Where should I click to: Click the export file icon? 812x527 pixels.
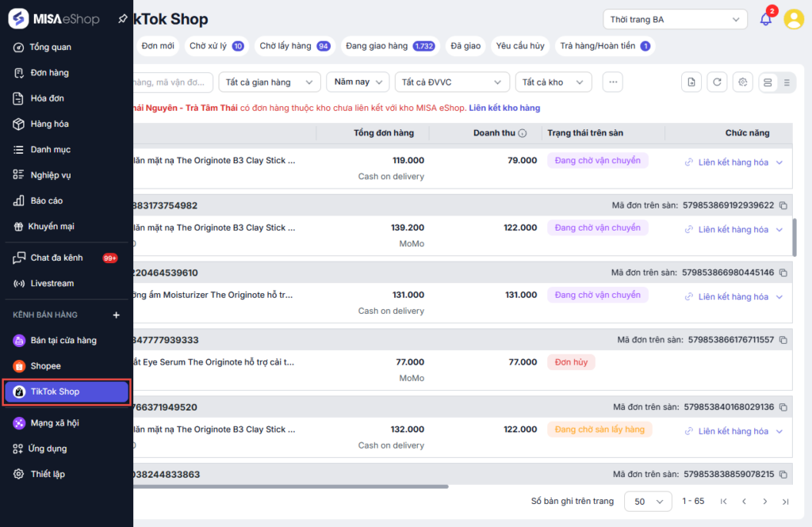pyautogui.click(x=691, y=82)
